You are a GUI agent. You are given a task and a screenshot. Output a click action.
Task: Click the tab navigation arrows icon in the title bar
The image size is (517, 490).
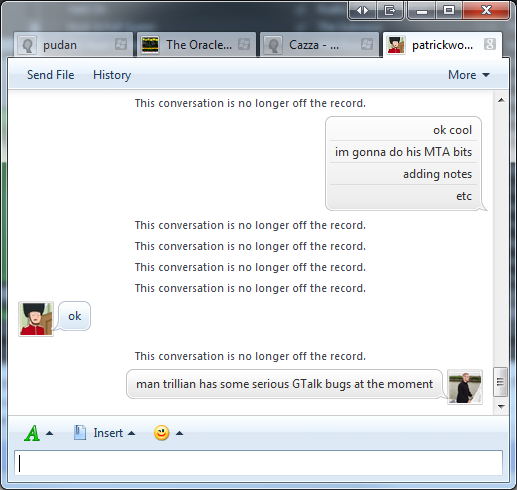click(x=362, y=11)
